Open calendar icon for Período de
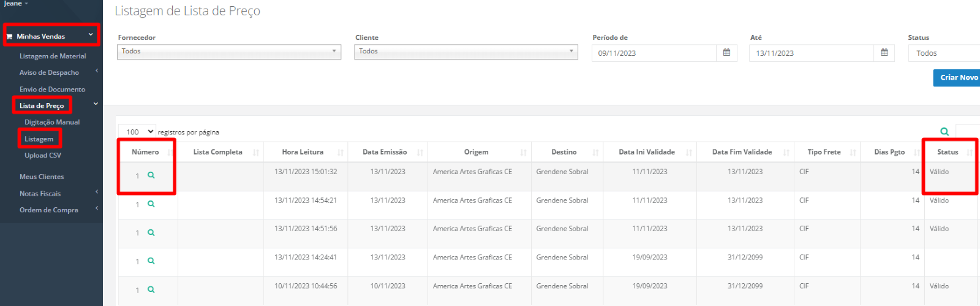 click(726, 53)
